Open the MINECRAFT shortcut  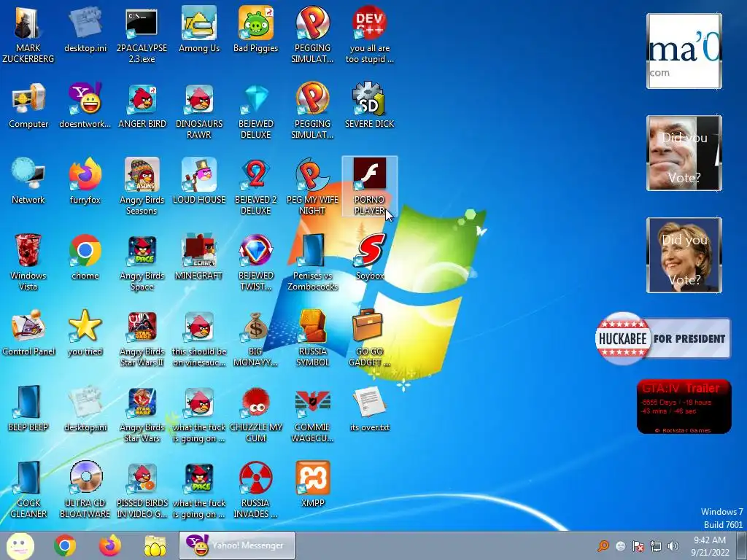pyautogui.click(x=198, y=257)
